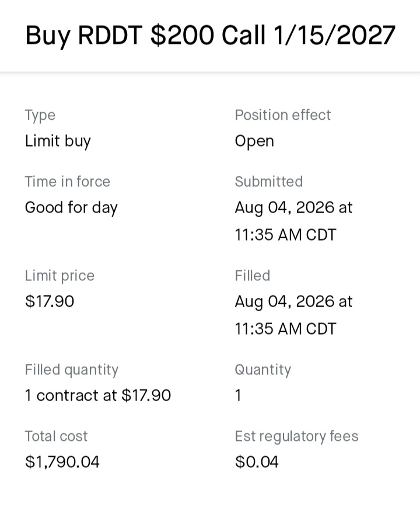Screen dimensions: 420x515
Task: Select the Filled time 11:35 AM CDT
Action: click(285, 329)
